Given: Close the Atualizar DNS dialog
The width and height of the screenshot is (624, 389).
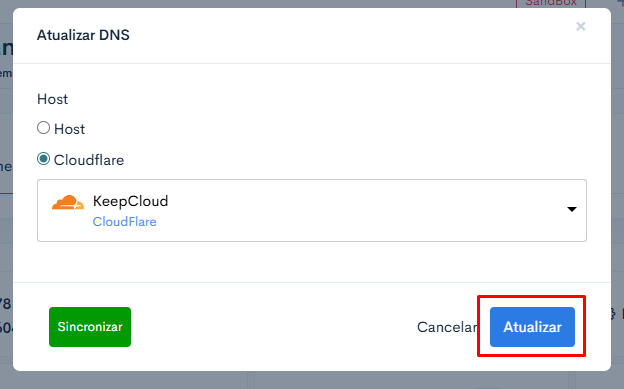Looking at the screenshot, I should tap(581, 27).
